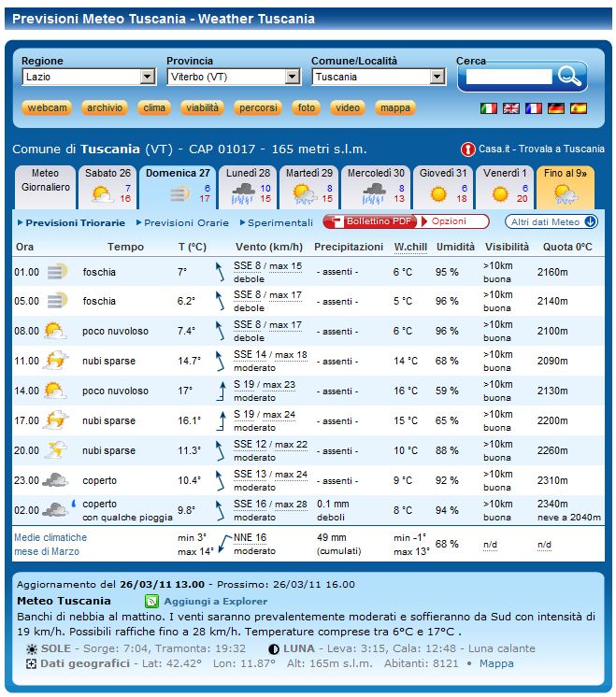The width and height of the screenshot is (616, 697).
Task: Open the Medie climatiche mese di Marzo link
Action: (x=50, y=545)
